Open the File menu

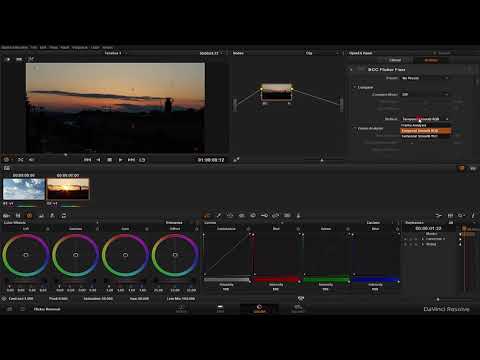pos(34,47)
